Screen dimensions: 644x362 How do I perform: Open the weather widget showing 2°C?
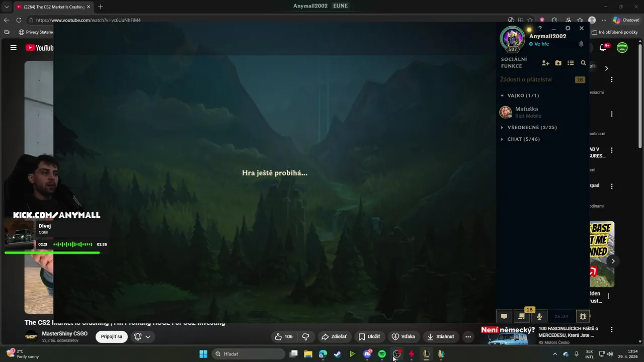pyautogui.click(x=22, y=354)
